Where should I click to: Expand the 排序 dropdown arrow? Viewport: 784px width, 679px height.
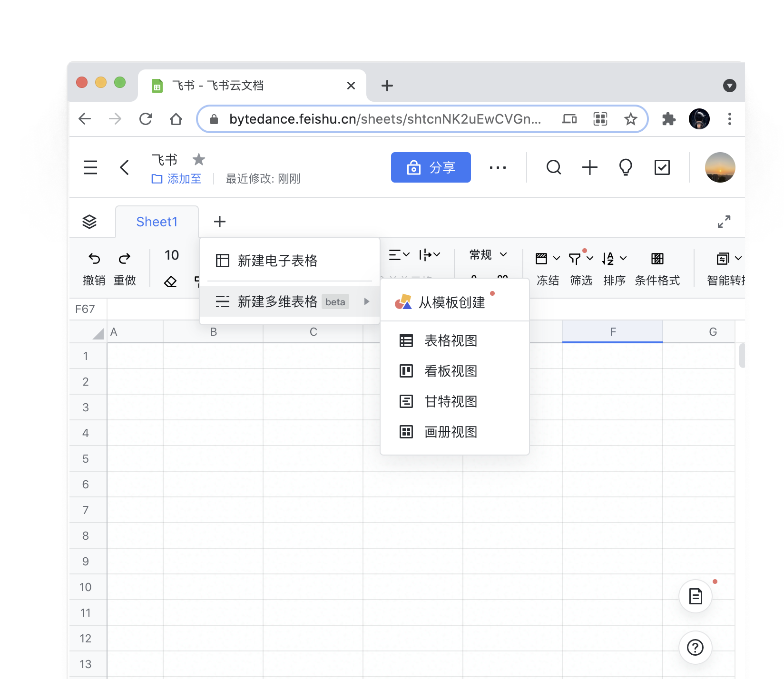point(623,259)
